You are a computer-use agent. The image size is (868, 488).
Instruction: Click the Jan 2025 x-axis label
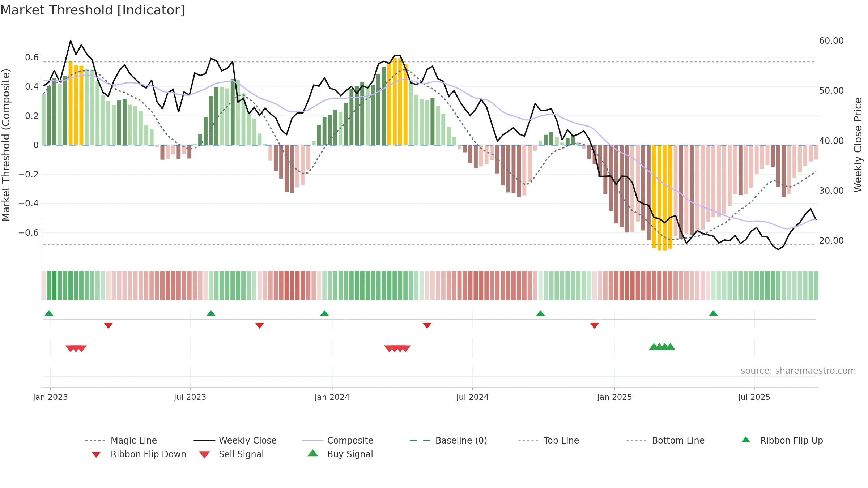[614, 397]
